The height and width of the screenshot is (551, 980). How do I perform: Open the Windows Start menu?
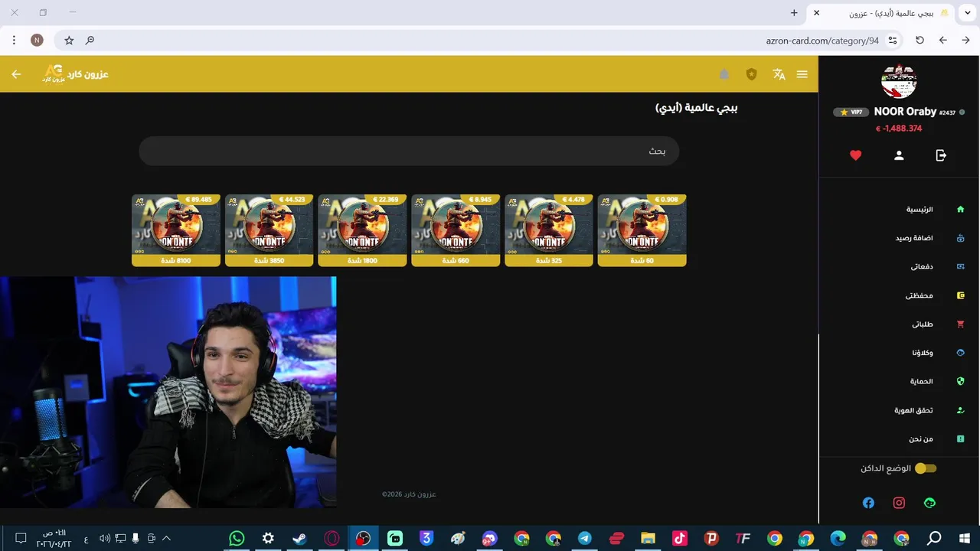pos(965,539)
